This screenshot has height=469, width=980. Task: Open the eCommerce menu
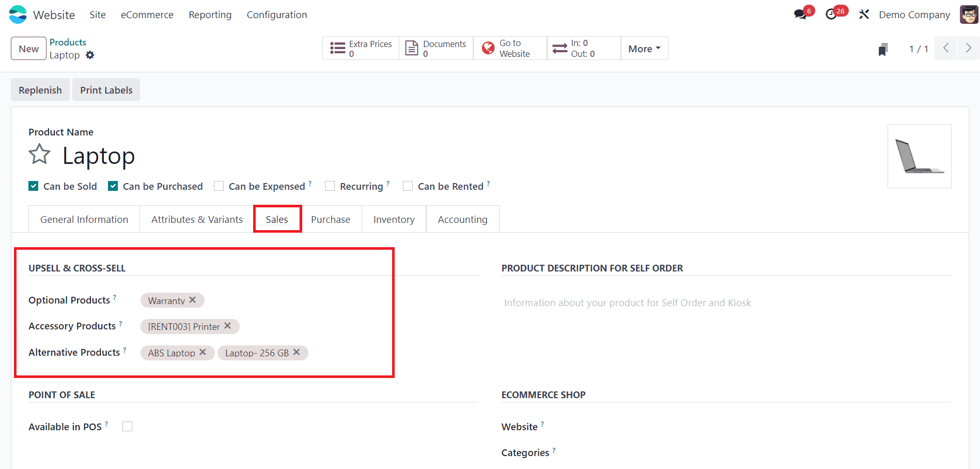pos(147,14)
